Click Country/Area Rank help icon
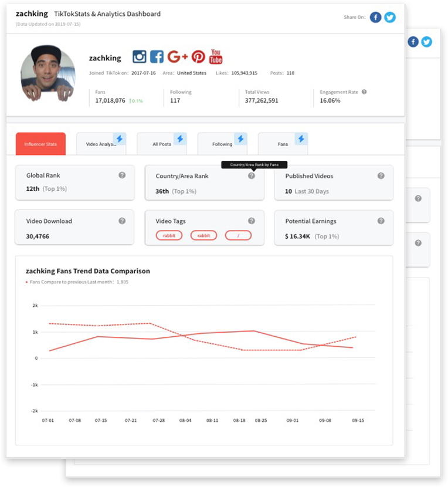 pos(252,176)
